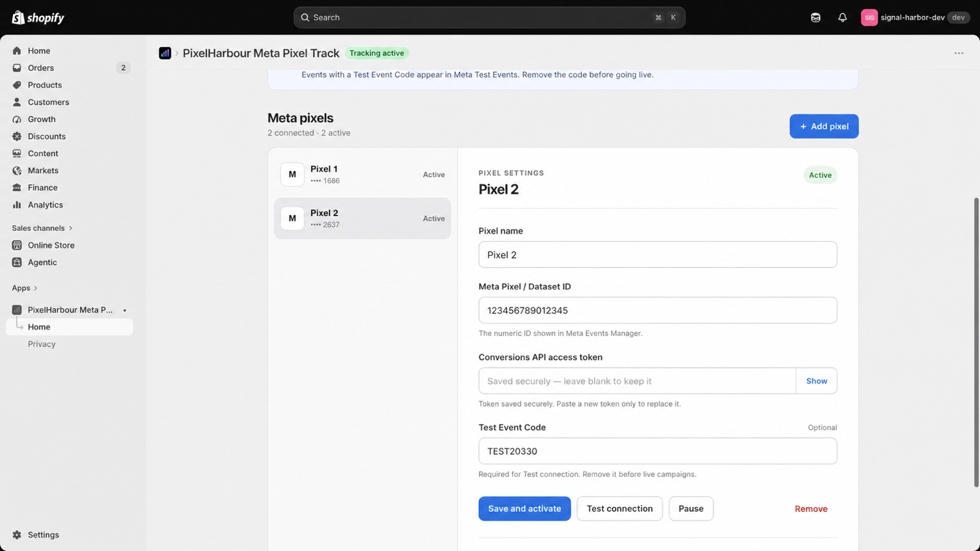This screenshot has height=551, width=980.
Task: Show the Conversions API access token
Action: pos(816,381)
